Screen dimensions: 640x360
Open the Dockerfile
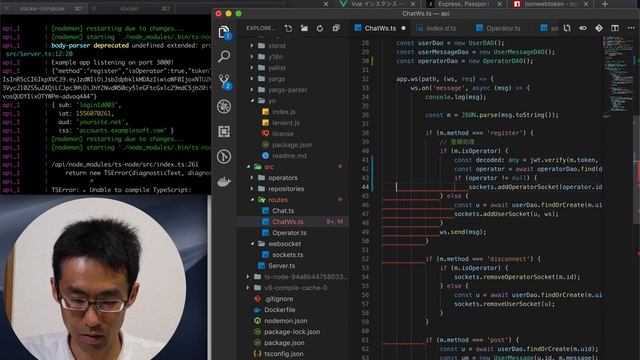pos(279,310)
